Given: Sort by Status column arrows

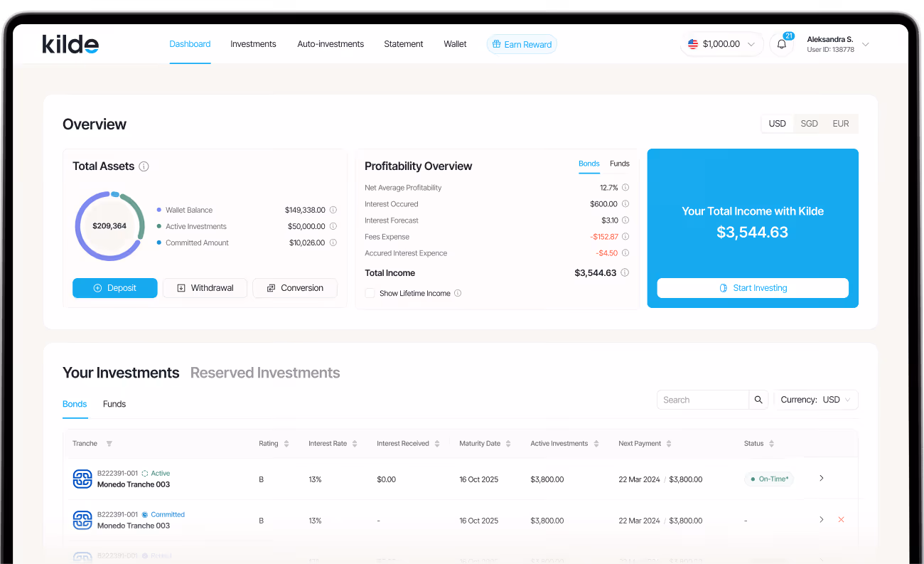Looking at the screenshot, I should 771,444.
